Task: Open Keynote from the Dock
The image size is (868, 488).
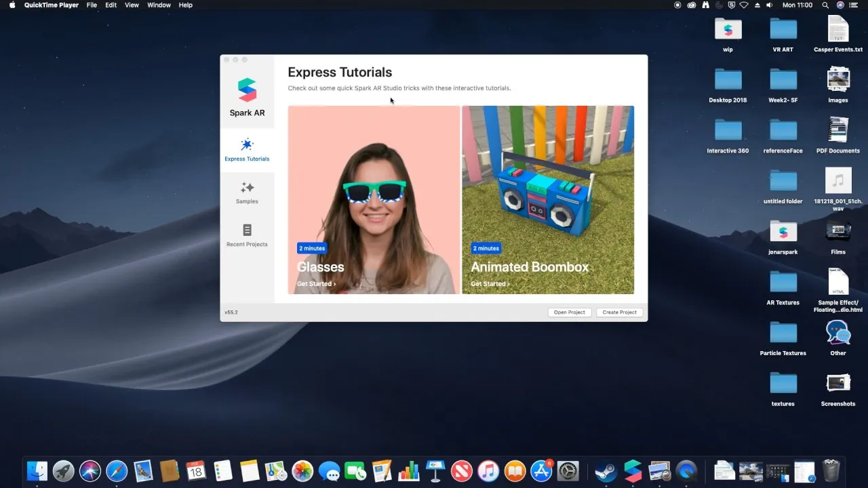Action: tap(435, 470)
